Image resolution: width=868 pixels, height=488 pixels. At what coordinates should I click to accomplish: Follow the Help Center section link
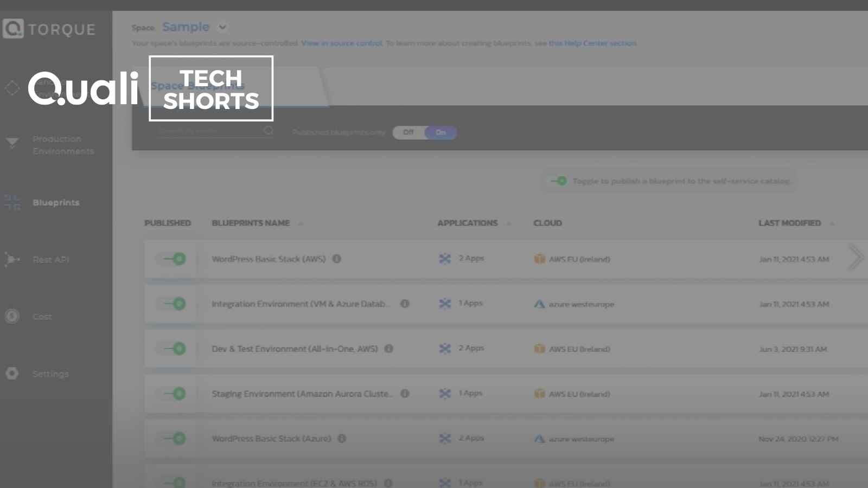click(x=592, y=43)
